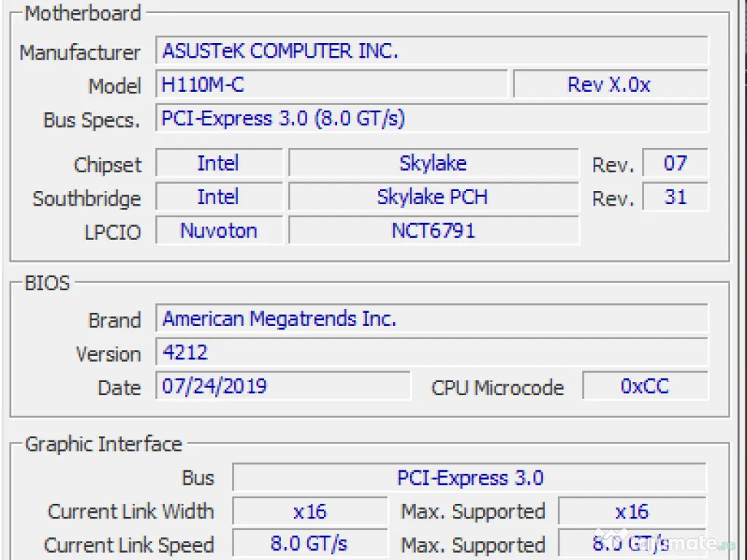Screen dimensions: 747x560
Task: Select the Current Link Speed 8.0 GT/s field
Action: coord(310,544)
